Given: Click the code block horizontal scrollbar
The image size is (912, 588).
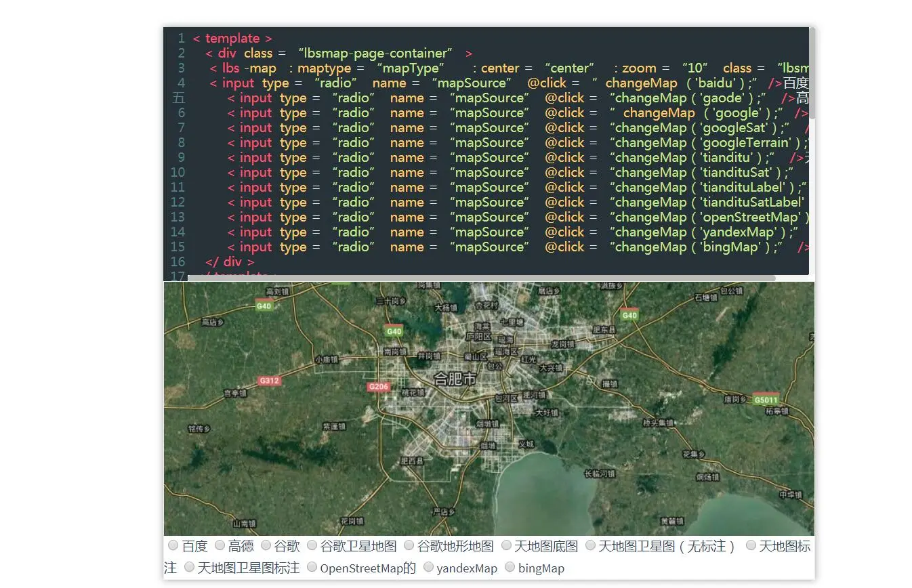Looking at the screenshot, I should click(x=481, y=278).
